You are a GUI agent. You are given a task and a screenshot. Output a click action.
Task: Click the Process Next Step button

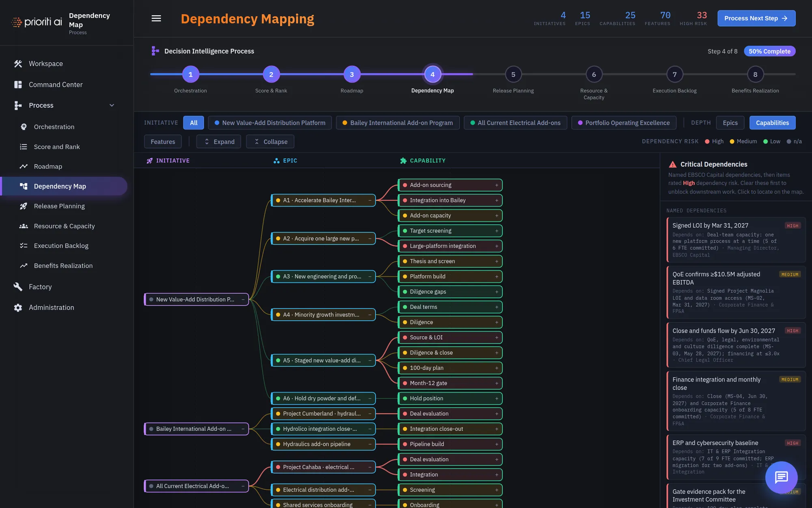(756, 18)
